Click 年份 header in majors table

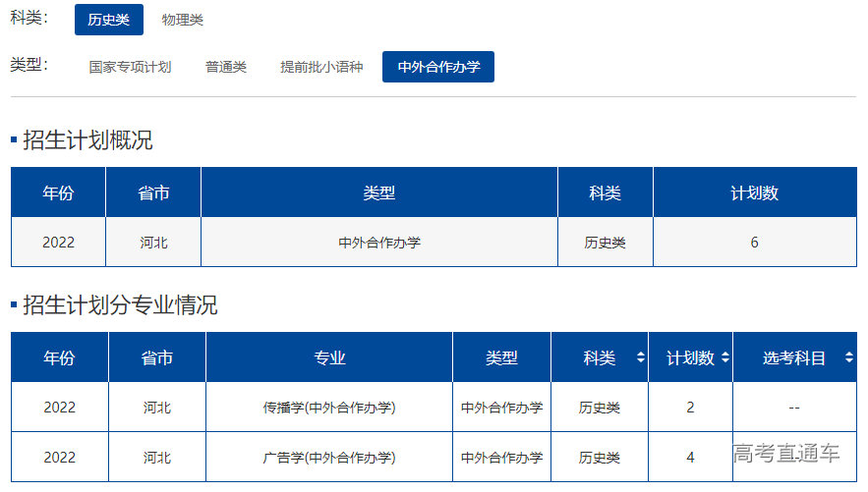pyautogui.click(x=60, y=357)
